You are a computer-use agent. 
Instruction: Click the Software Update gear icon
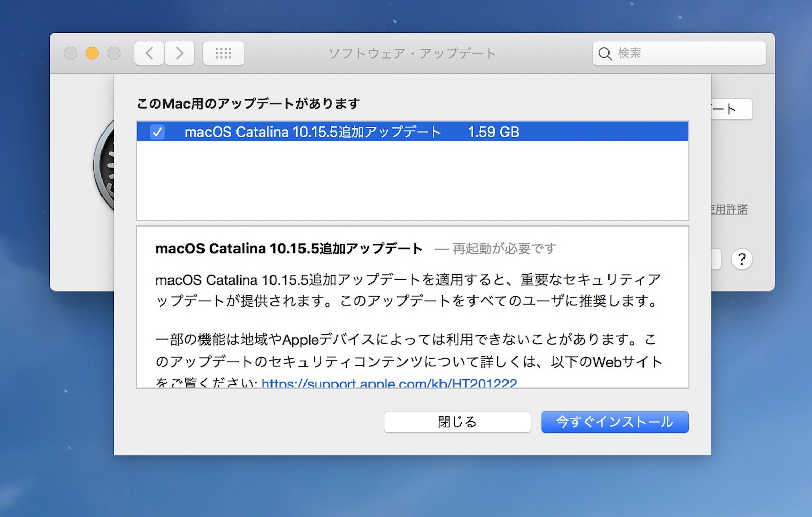104,166
